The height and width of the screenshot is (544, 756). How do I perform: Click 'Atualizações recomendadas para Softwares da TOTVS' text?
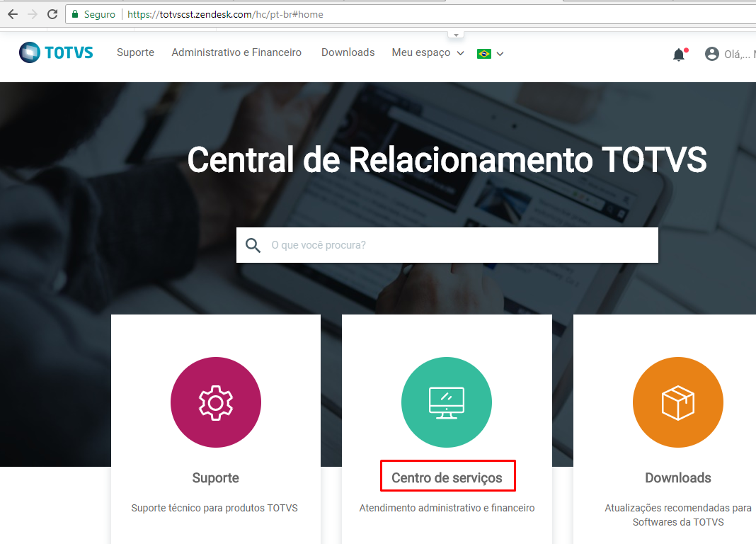pyautogui.click(x=678, y=514)
